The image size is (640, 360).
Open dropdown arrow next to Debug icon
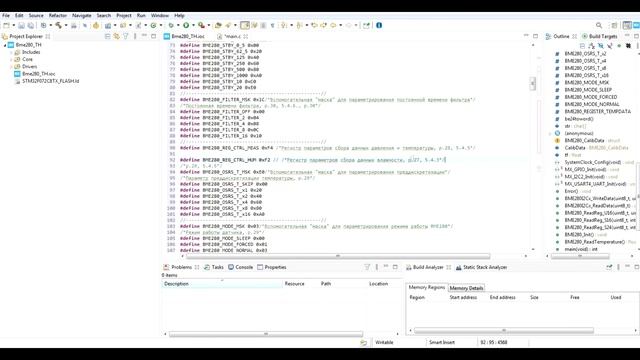point(178,25)
